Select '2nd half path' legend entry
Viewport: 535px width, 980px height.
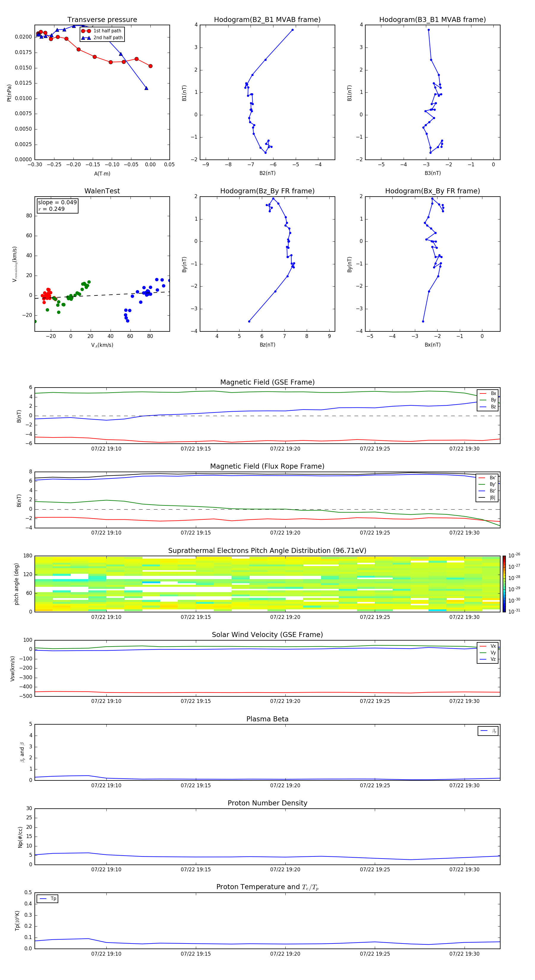click(102, 38)
